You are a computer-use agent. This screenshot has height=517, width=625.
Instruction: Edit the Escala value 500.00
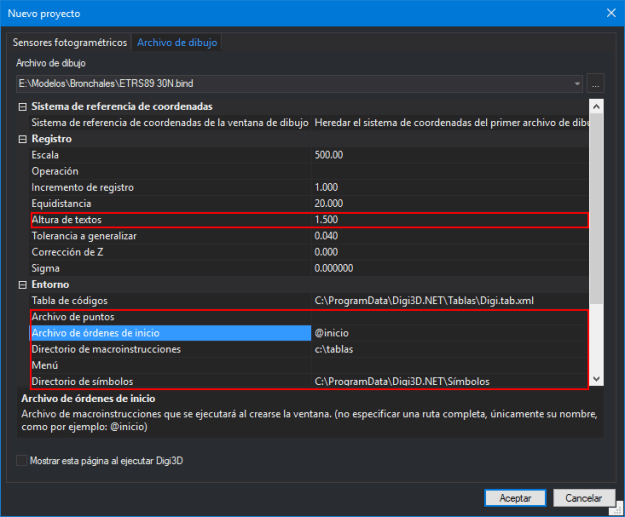coord(450,155)
